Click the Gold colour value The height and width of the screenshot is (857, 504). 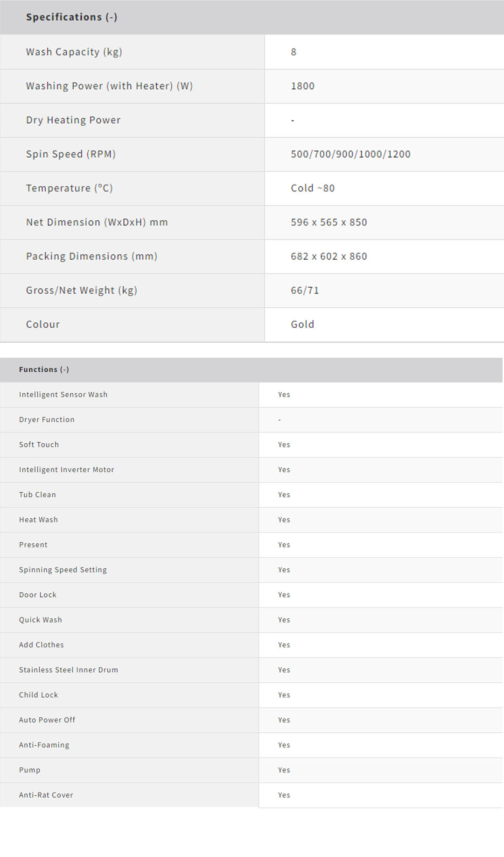pyautogui.click(x=302, y=325)
